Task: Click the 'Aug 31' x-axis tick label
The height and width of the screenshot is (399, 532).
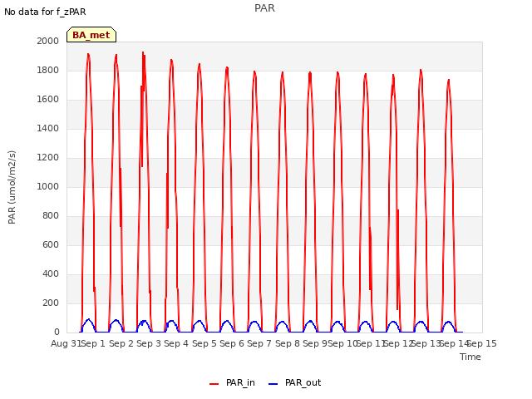Action: pos(66,343)
